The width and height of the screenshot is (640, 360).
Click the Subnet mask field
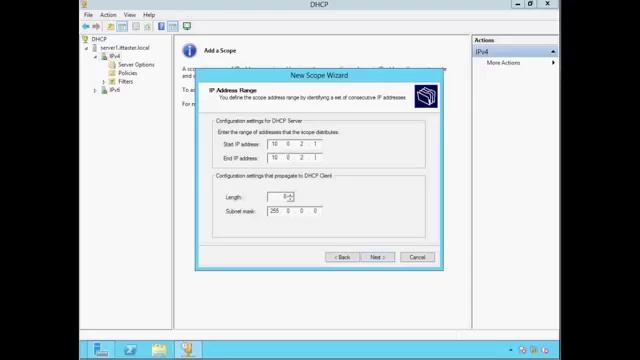point(294,211)
